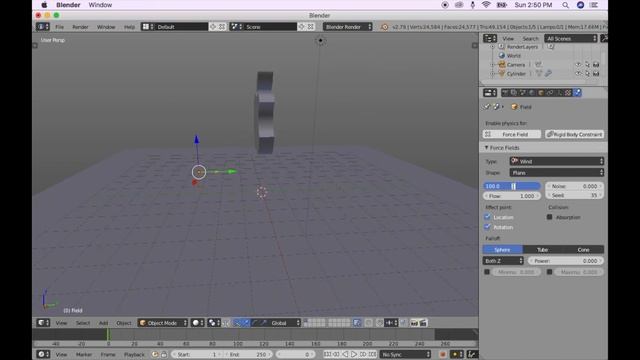640x360 pixels.
Task: Click the pin icon in the Properties context row
Action: click(x=487, y=107)
